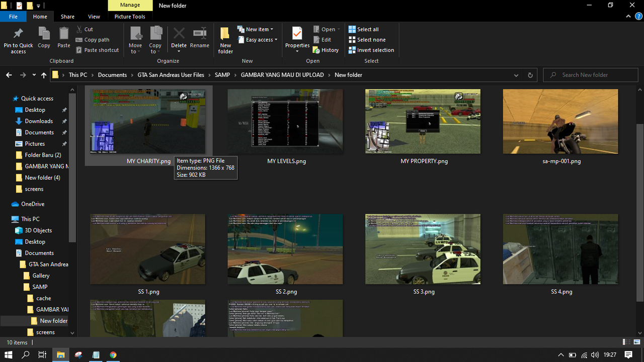Image resolution: width=644 pixels, height=362 pixels.
Task: Go back to previous folder
Action: click(9, 75)
